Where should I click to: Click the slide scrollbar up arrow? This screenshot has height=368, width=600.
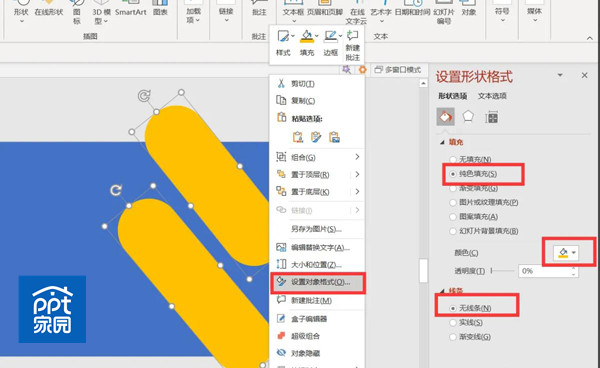pyautogui.click(x=423, y=83)
